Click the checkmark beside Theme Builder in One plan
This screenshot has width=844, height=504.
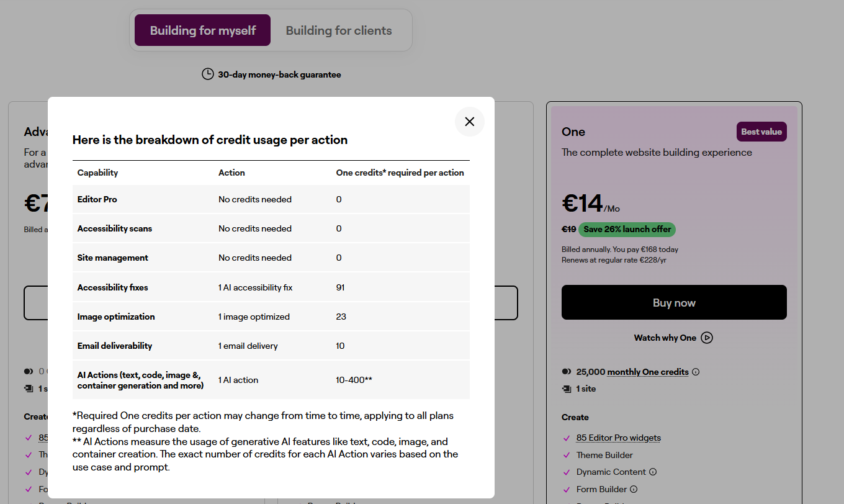pos(566,455)
